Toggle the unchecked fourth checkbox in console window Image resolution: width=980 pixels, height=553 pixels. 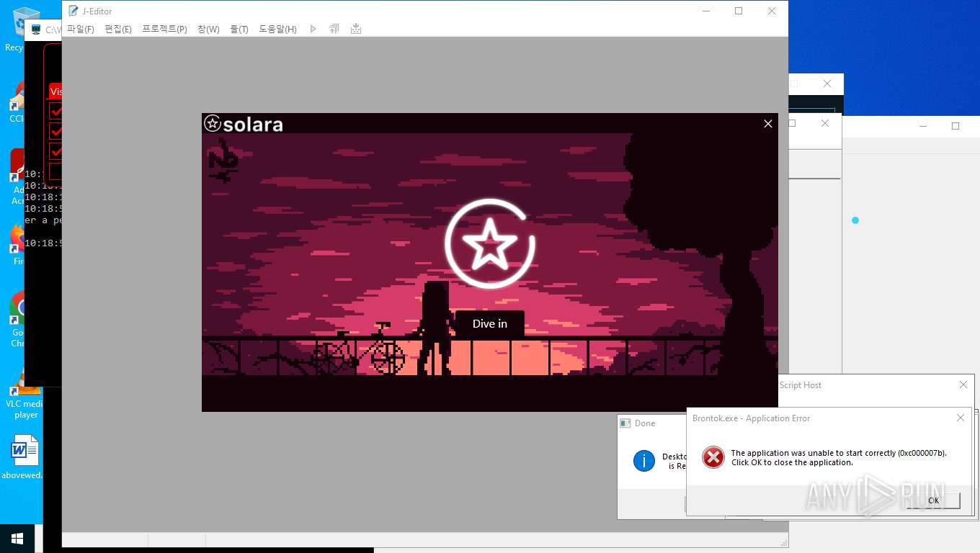tap(56, 171)
